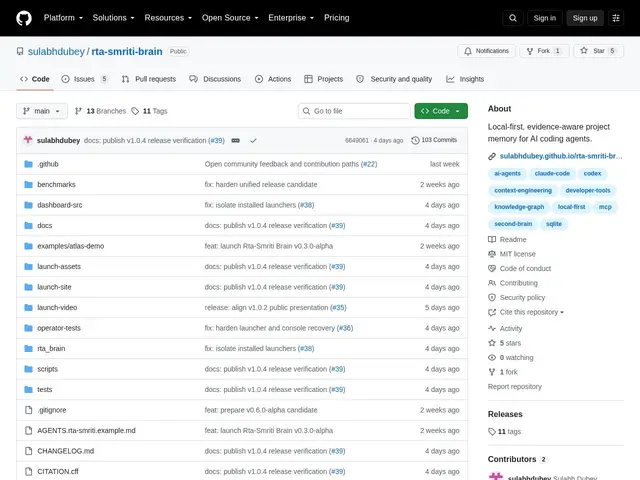Screen dimensions: 640x480
Task: Open the claude-code topic tag
Action: 552,173
